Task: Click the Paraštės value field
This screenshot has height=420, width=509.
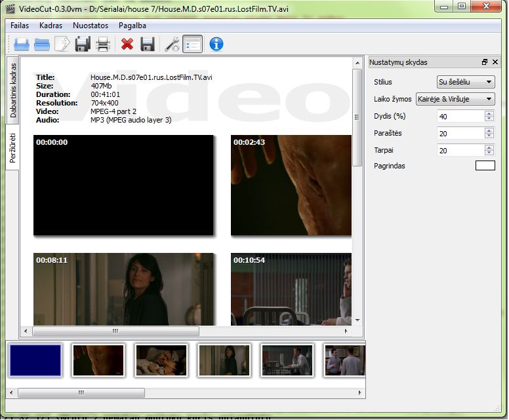Action: coord(460,133)
